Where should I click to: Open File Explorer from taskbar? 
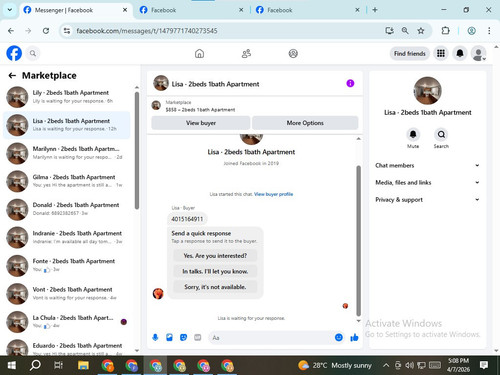click(x=83, y=365)
